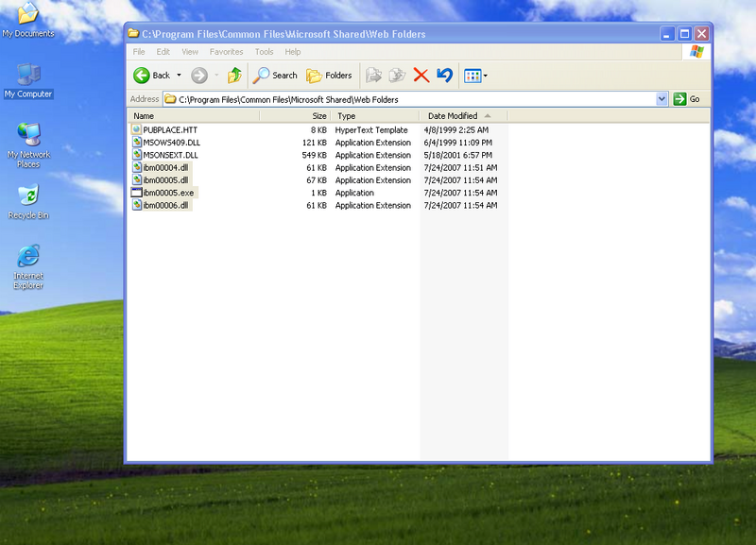The width and height of the screenshot is (756, 545).
Task: Click the MSOWS409.DLL file name
Action: (172, 143)
